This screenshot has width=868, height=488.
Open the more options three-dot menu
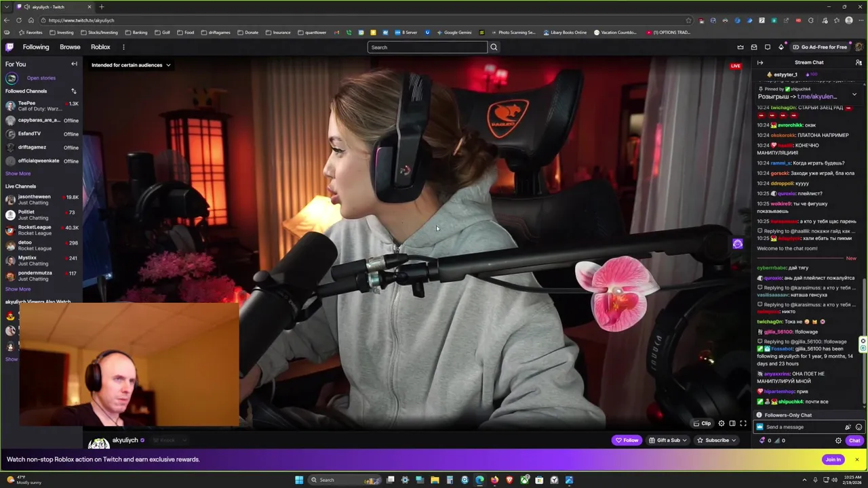click(x=123, y=47)
